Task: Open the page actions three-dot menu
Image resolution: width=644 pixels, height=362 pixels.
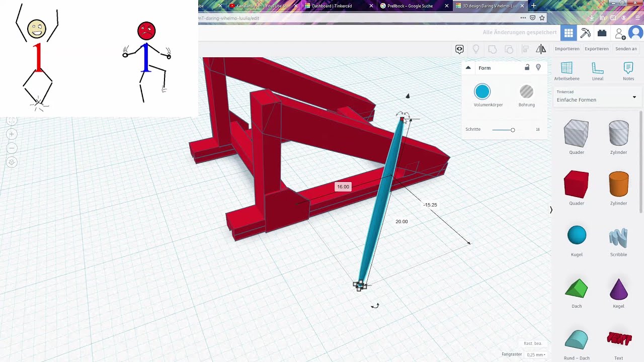Action: 523,18
